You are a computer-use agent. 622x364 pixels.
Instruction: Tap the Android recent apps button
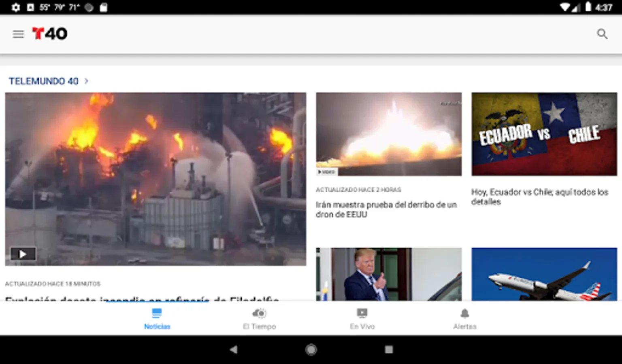pos(389,349)
